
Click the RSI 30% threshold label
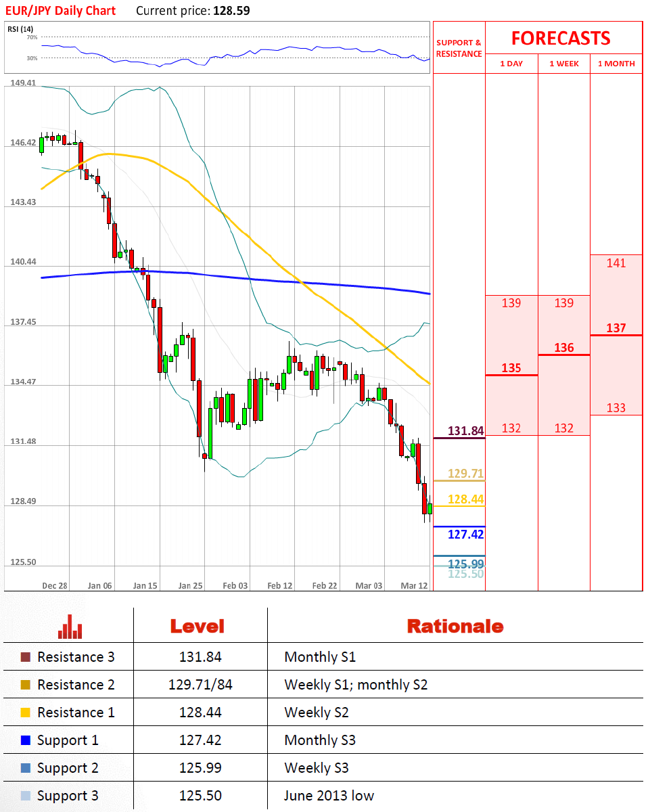(x=32, y=58)
